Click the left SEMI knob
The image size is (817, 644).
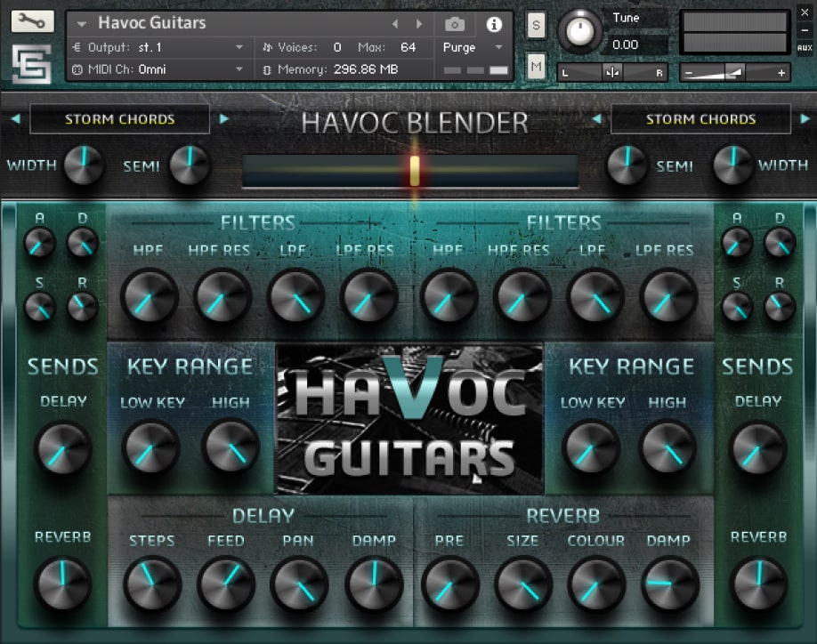pos(190,165)
